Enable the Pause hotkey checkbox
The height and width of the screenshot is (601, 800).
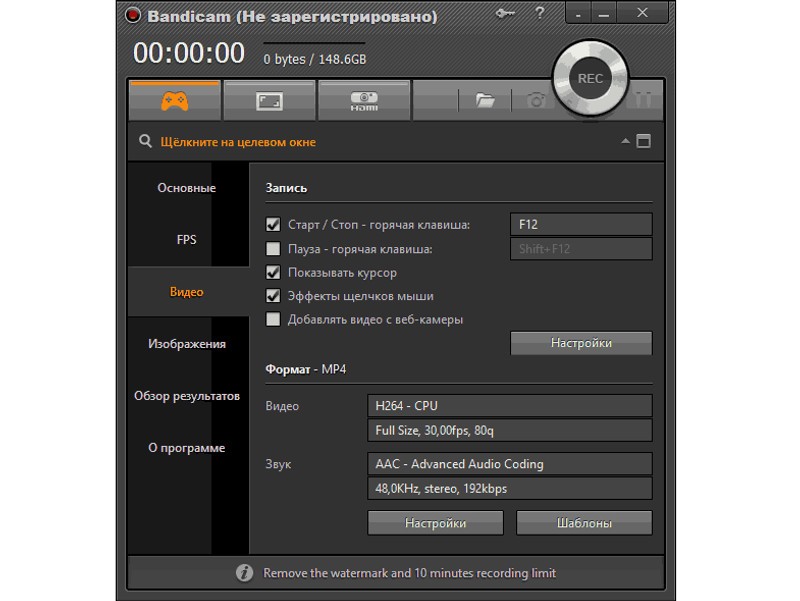[x=273, y=249]
